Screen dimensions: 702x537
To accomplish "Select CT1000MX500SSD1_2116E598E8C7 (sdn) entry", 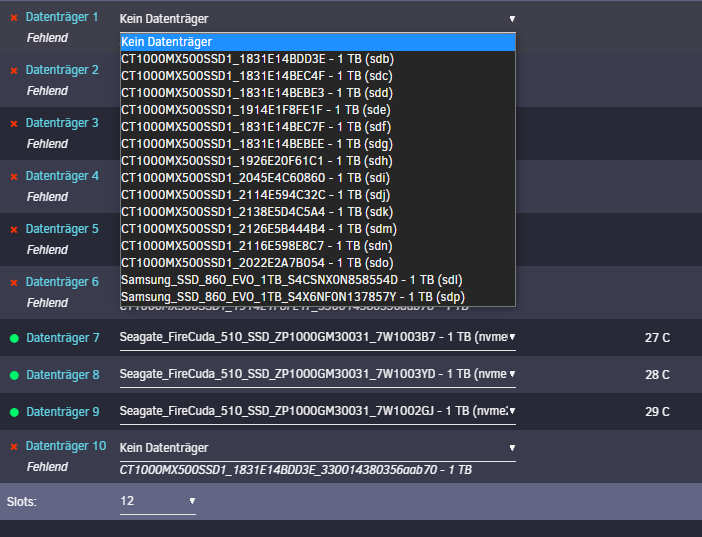I will point(318,246).
